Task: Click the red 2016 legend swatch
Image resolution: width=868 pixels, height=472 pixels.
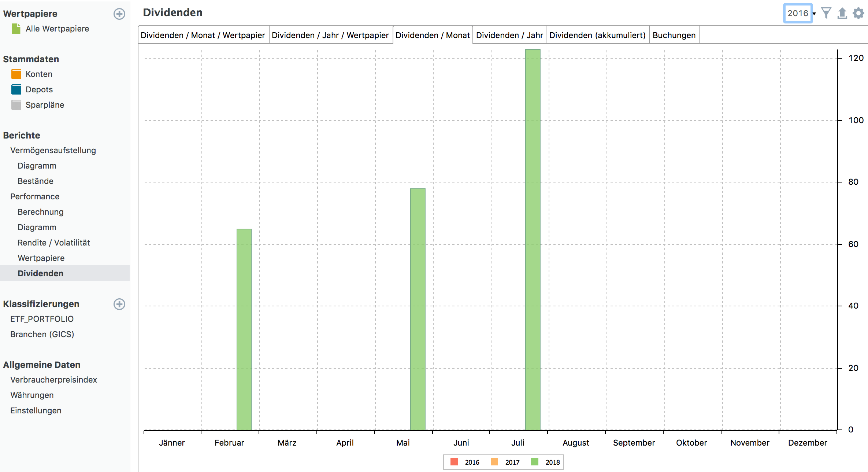Action: click(454, 462)
